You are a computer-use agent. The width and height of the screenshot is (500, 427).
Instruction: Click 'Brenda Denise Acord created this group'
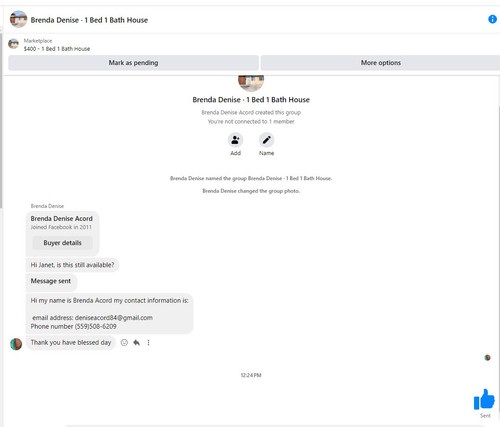tap(251, 112)
